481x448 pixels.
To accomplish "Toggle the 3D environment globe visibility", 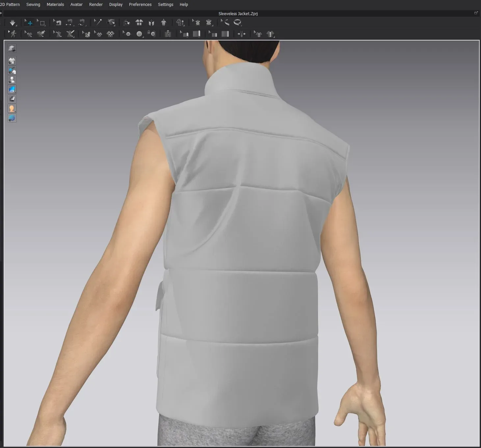I will pos(12,118).
